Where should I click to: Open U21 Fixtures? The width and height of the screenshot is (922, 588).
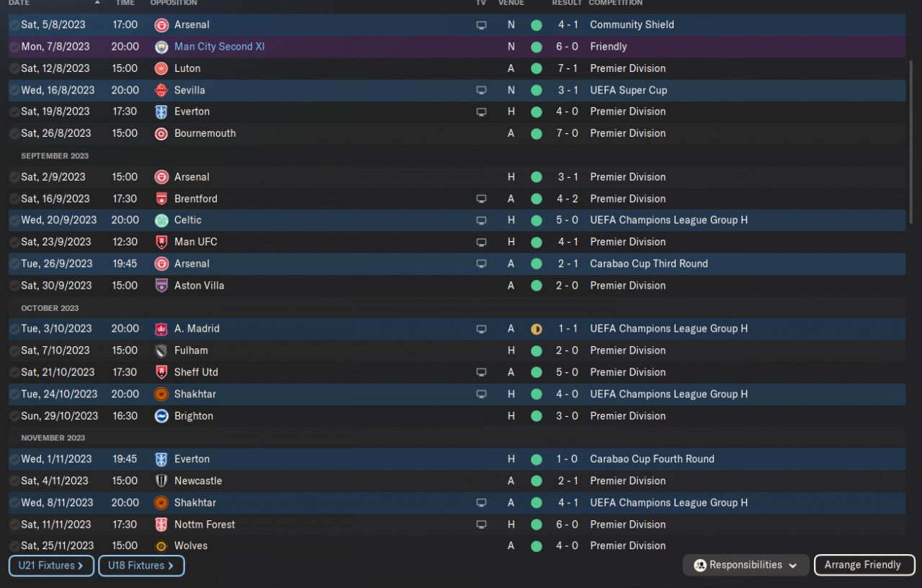click(x=51, y=566)
